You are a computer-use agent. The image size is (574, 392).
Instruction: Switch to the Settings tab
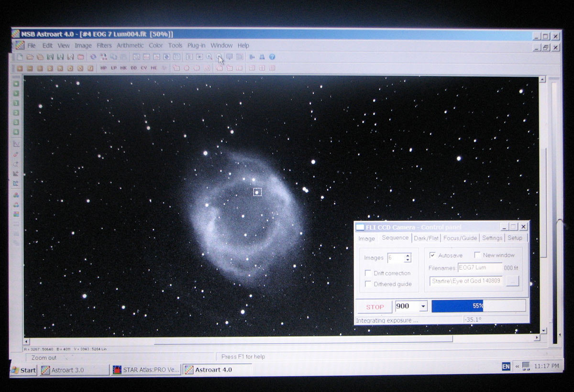point(492,238)
